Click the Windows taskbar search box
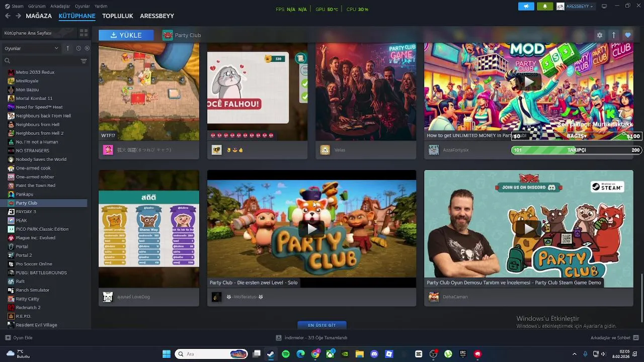The width and height of the screenshot is (644, 362). (212, 354)
